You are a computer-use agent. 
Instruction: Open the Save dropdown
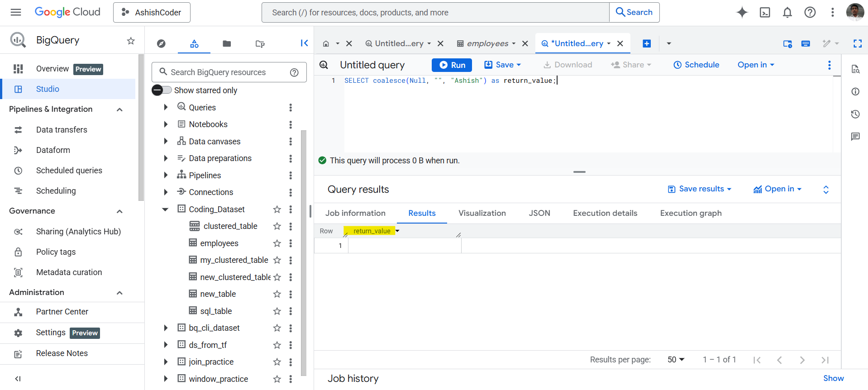coord(503,65)
